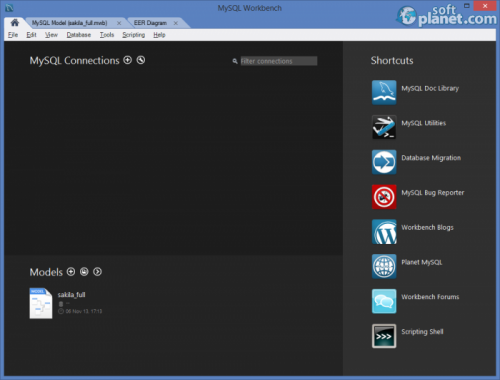This screenshot has height=380, width=500.
Task: Open the Edit menu
Action: [31, 35]
